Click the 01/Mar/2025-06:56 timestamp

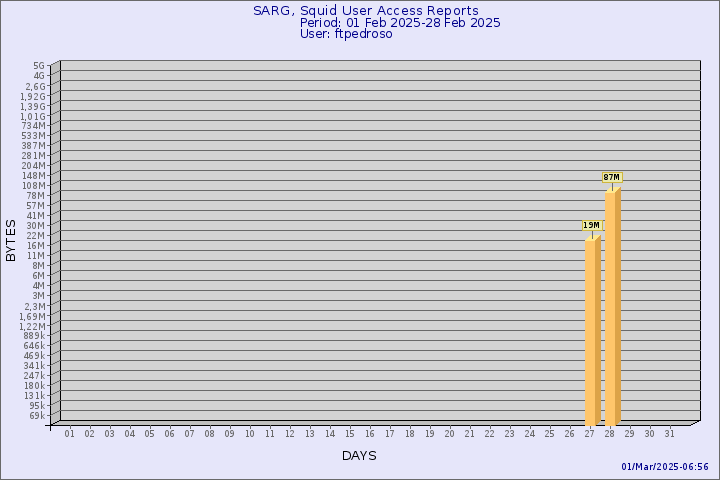click(665, 467)
